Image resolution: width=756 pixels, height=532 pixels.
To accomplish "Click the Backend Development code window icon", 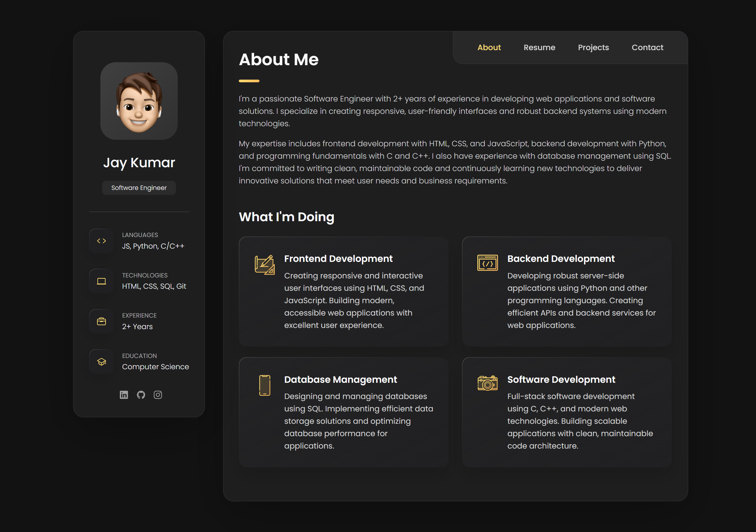I will 487,262.
